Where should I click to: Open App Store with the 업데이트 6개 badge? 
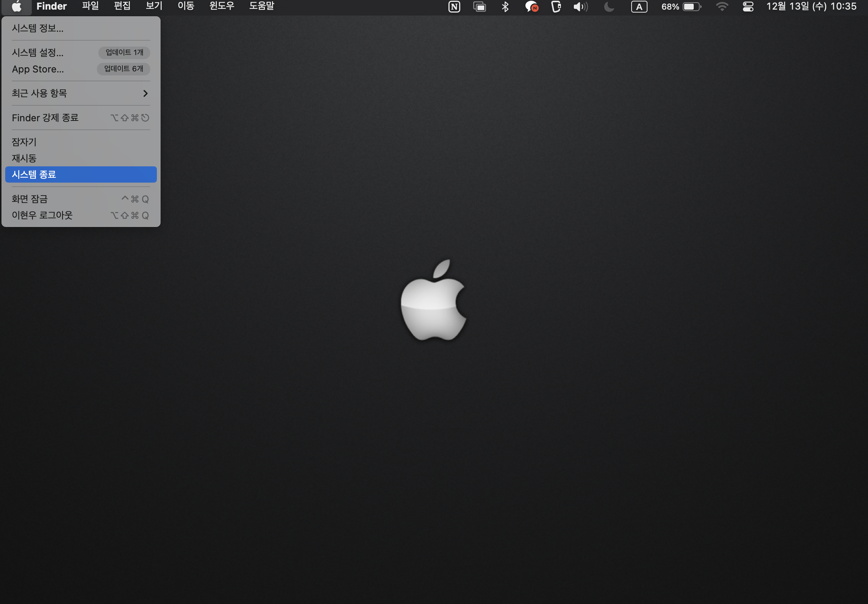point(38,69)
